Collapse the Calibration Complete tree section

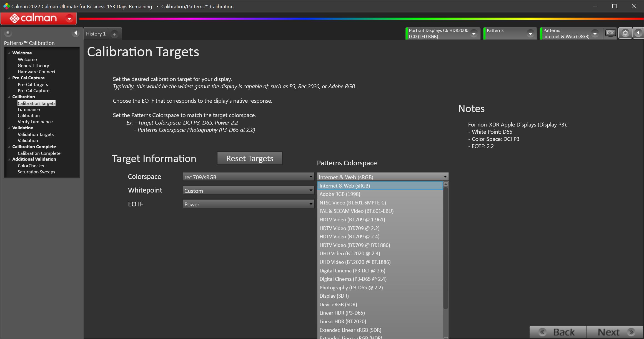click(9, 147)
